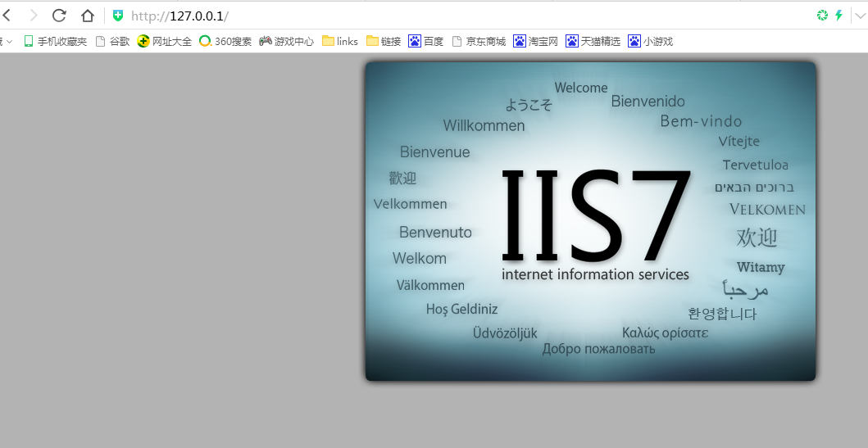The image size is (868, 448).
Task: Open the browser home page
Action: 88,16
